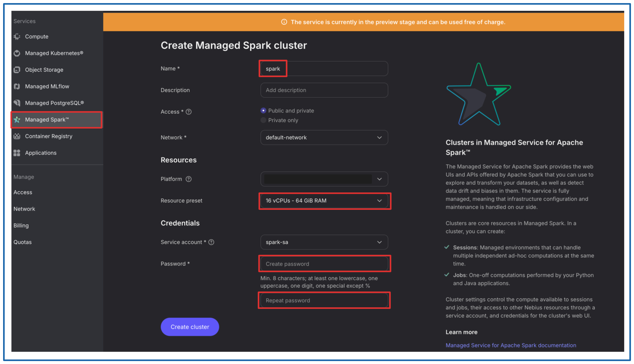Image resolution: width=634 pixels, height=364 pixels.
Task: Click the Compute service icon
Action: click(x=17, y=37)
